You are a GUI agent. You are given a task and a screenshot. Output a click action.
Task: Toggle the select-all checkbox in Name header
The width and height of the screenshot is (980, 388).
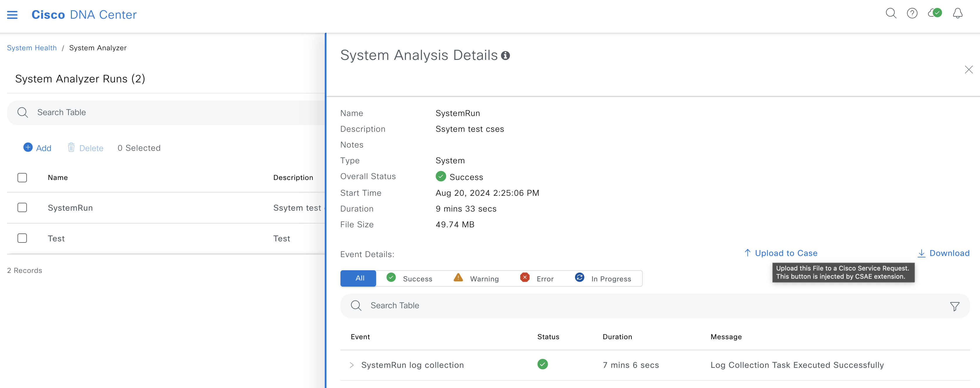point(22,178)
